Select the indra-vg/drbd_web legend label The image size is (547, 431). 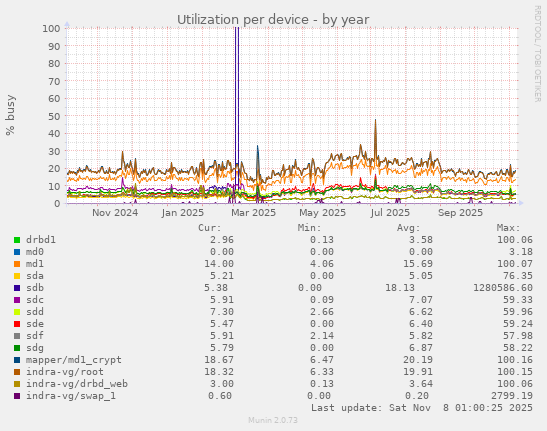click(x=77, y=384)
